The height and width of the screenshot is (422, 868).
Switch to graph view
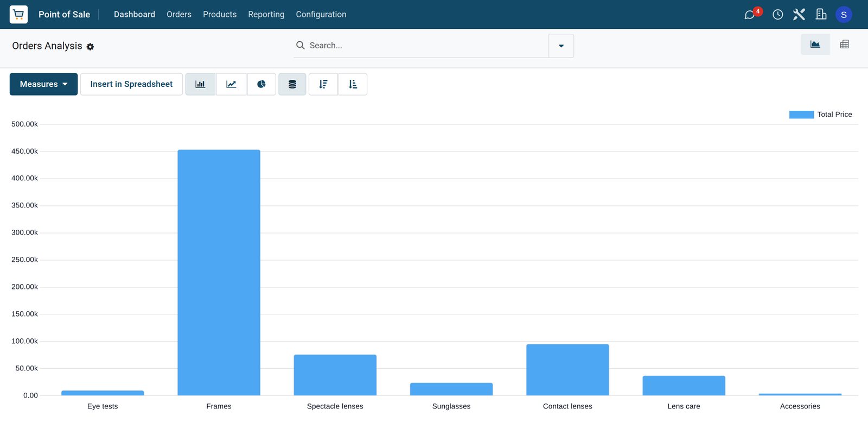(x=815, y=45)
